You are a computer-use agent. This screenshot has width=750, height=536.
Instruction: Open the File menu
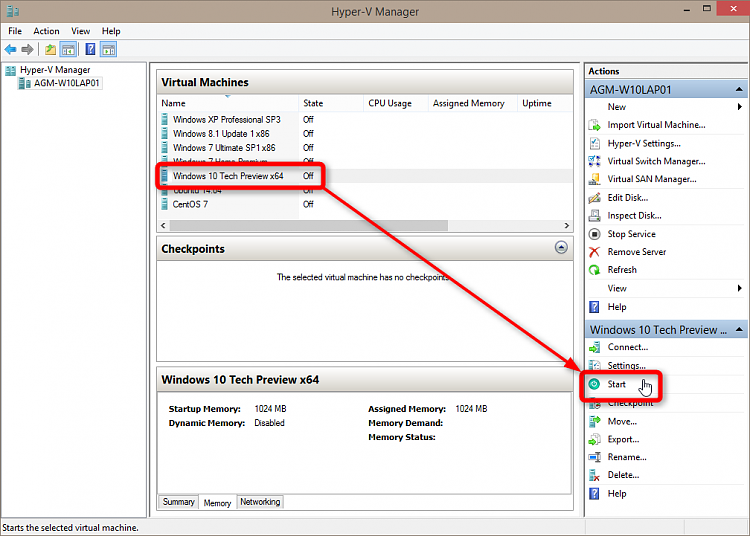15,31
